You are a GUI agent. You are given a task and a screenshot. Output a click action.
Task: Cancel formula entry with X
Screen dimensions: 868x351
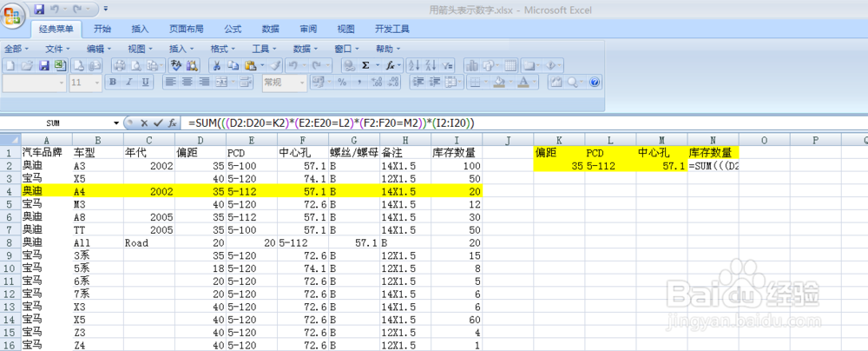144,123
